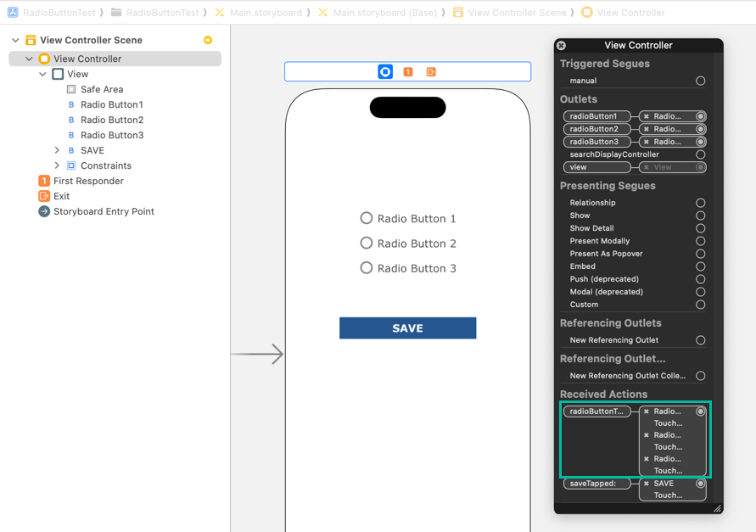Open Main.storyboard (Base) in the breadcrumb bar
Screen dimensions: 756x532
[x=384, y=13]
